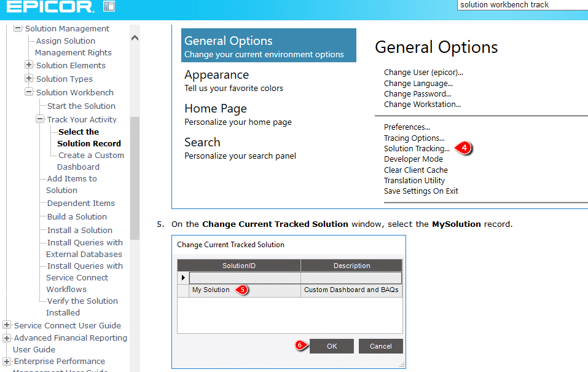Select the Home Page settings tile
The height and width of the screenshot is (372, 588).
pos(238,114)
